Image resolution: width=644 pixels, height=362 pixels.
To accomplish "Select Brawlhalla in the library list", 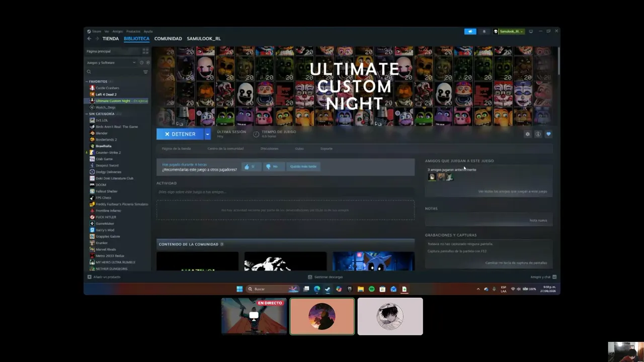I will [104, 146].
